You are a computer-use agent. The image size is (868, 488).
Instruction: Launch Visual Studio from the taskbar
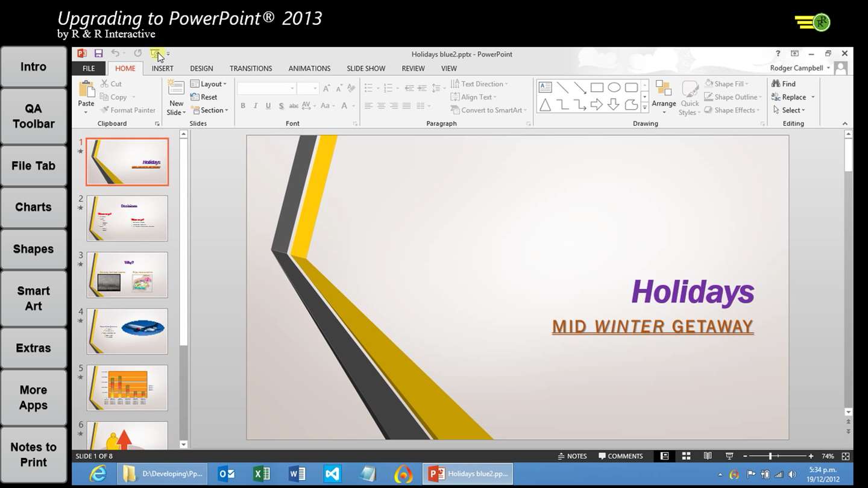click(x=333, y=474)
